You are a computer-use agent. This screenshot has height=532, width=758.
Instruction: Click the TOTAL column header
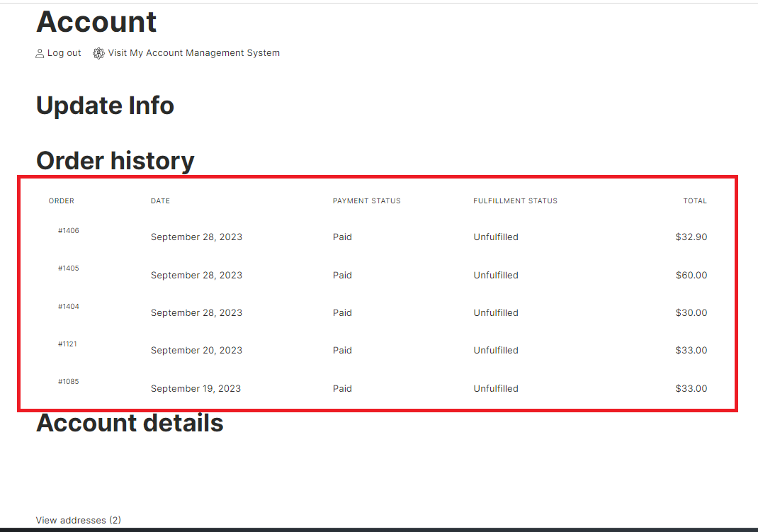coord(695,200)
